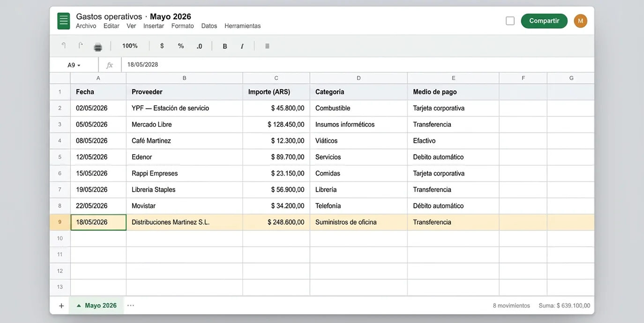Click the Importe (ARS) header cell
The height and width of the screenshot is (323, 644).
point(276,92)
